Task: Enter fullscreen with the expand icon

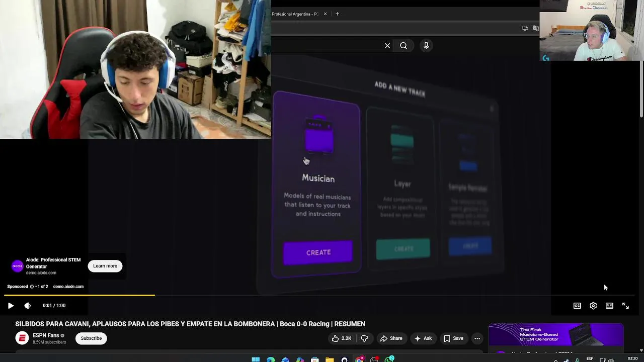Action: click(625, 306)
